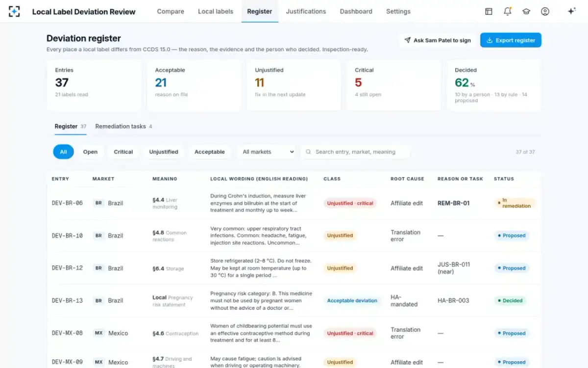Open entry DEV-BR-06
This screenshot has height=368, width=588.
67,203
